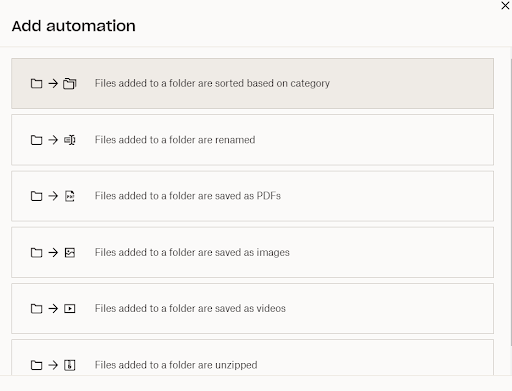This screenshot has width=512, height=391.
Task: Click arrow icon in saved as PDFs row
Action: pos(53,196)
